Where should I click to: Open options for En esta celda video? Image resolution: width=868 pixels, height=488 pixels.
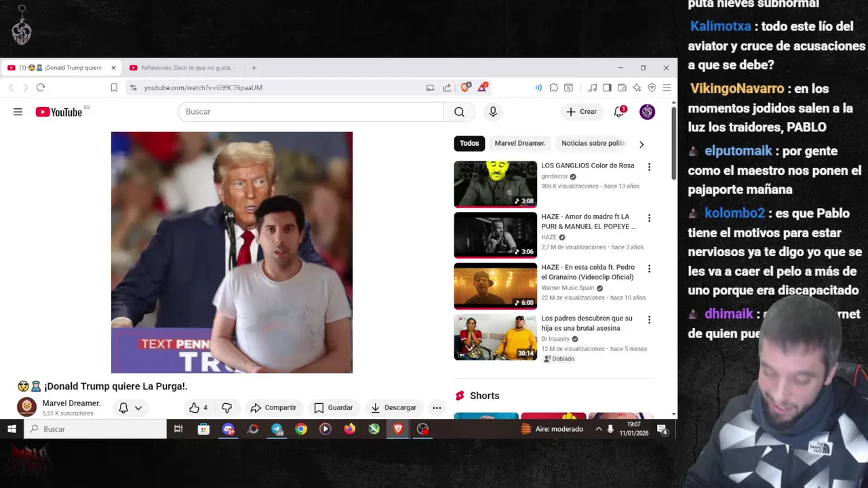pyautogui.click(x=649, y=268)
